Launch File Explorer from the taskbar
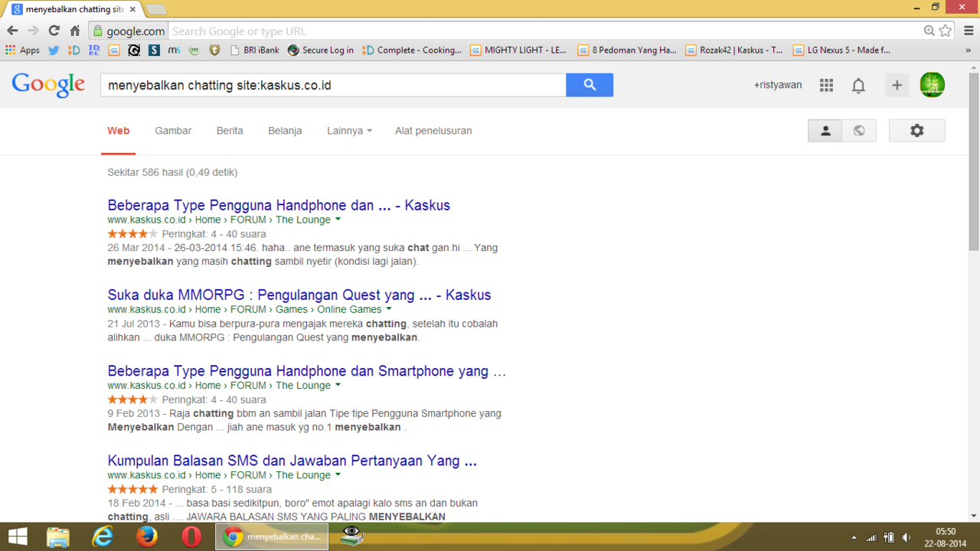Viewport: 980px width, 551px height. pos(58,536)
